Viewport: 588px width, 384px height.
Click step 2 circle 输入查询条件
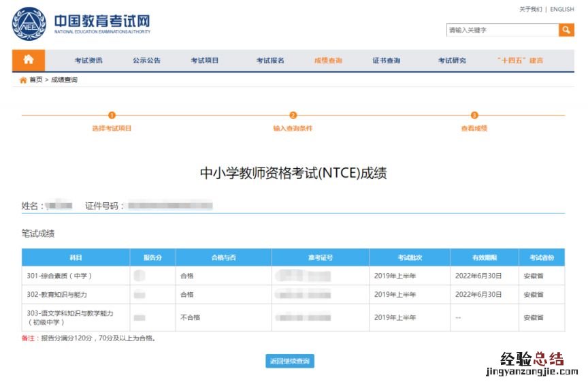(x=293, y=116)
